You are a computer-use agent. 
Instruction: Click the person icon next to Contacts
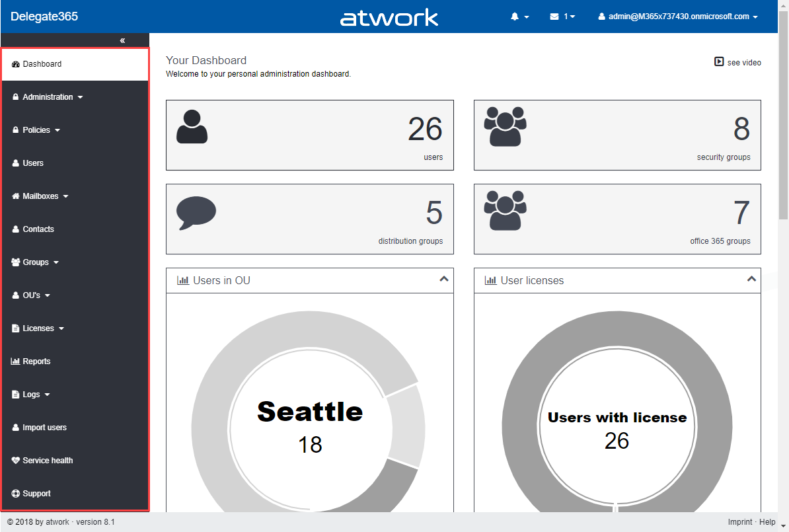coord(16,229)
